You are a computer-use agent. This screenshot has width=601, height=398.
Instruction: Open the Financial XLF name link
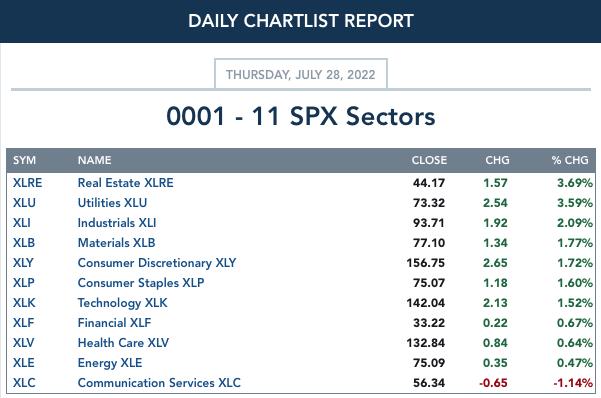(114, 323)
